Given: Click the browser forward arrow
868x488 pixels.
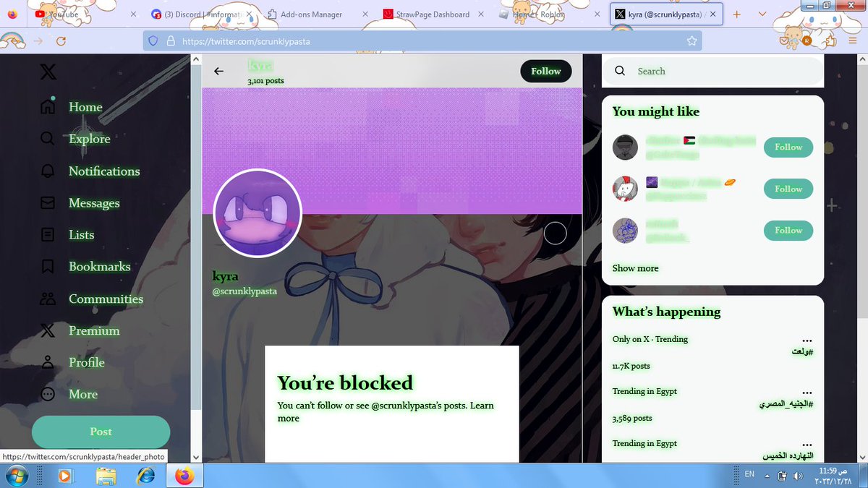Looking at the screenshot, I should (38, 41).
